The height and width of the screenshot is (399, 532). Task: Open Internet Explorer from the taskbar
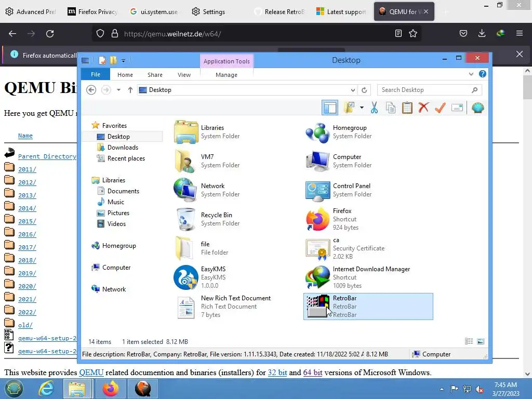[x=46, y=389]
